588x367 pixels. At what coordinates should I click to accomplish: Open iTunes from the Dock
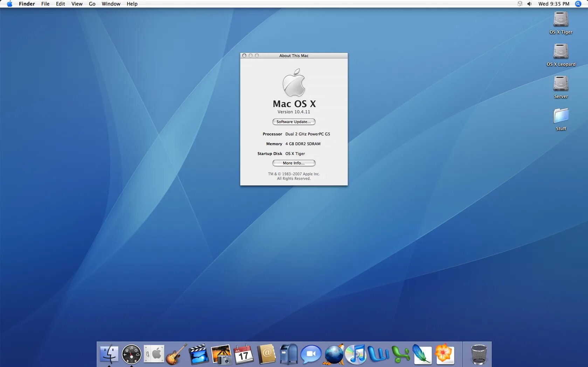point(356,354)
